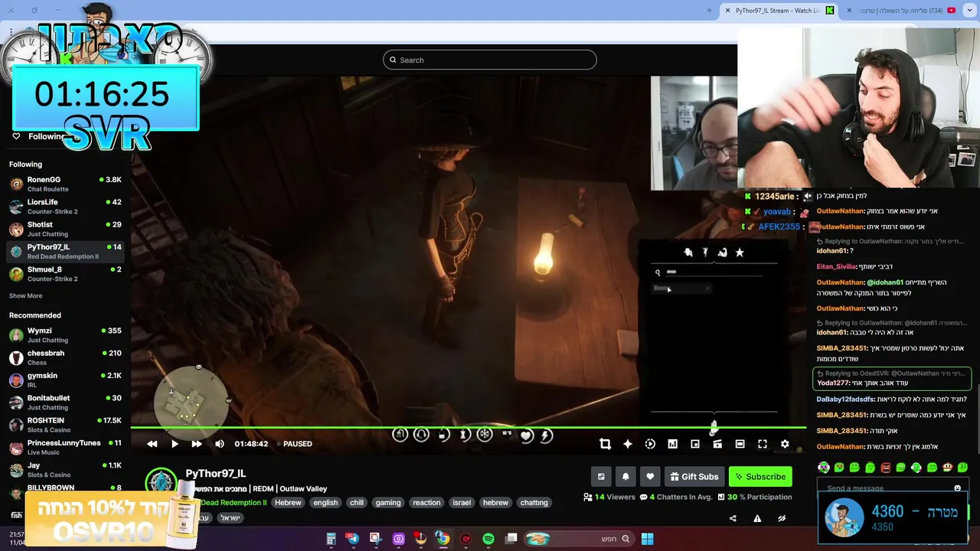Open the Snipping Tool from taskbar
This screenshot has width=980, height=551.
[375, 539]
